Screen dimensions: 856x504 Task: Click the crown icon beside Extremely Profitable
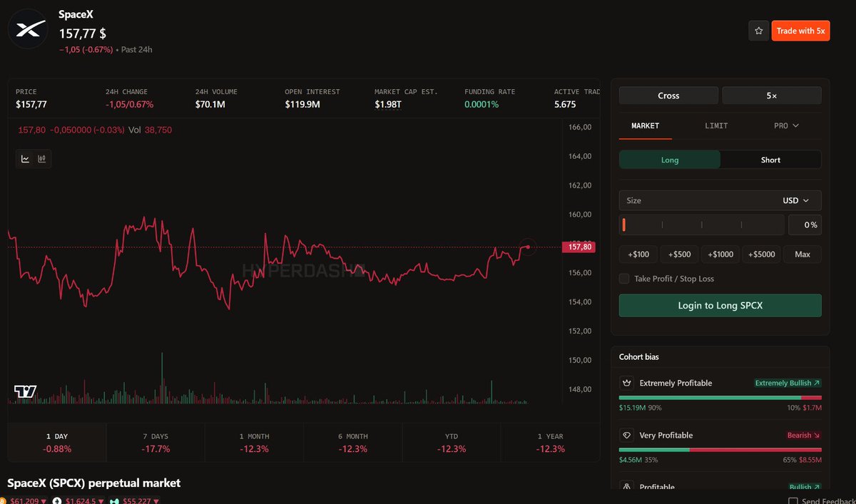tap(627, 383)
